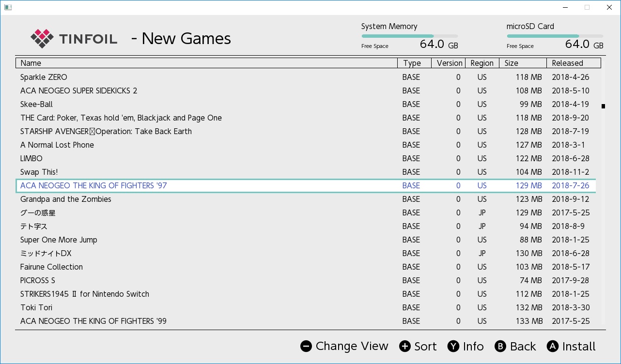The height and width of the screenshot is (364, 621).
Task: Select ACA NEOGEO SUPER SIDEKICKS 2
Action: [x=306, y=91]
